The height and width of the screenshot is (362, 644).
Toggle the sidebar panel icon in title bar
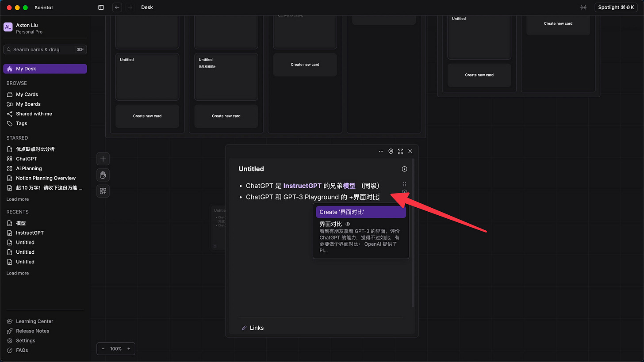101,8
